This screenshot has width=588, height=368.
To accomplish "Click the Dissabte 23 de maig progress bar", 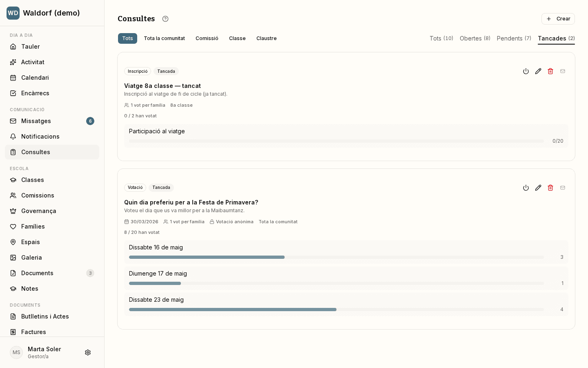I will pos(336,310).
